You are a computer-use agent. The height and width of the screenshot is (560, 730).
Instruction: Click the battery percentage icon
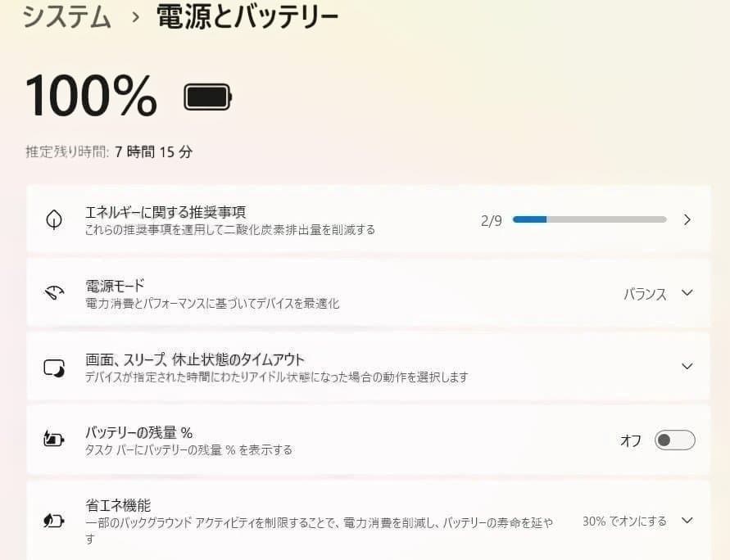coord(53,439)
